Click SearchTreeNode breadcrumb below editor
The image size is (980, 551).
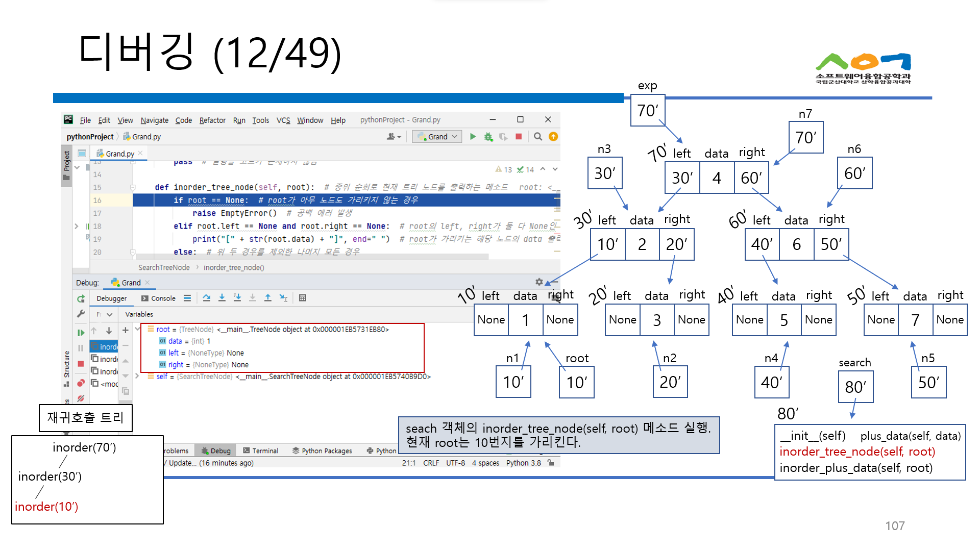pyautogui.click(x=164, y=268)
